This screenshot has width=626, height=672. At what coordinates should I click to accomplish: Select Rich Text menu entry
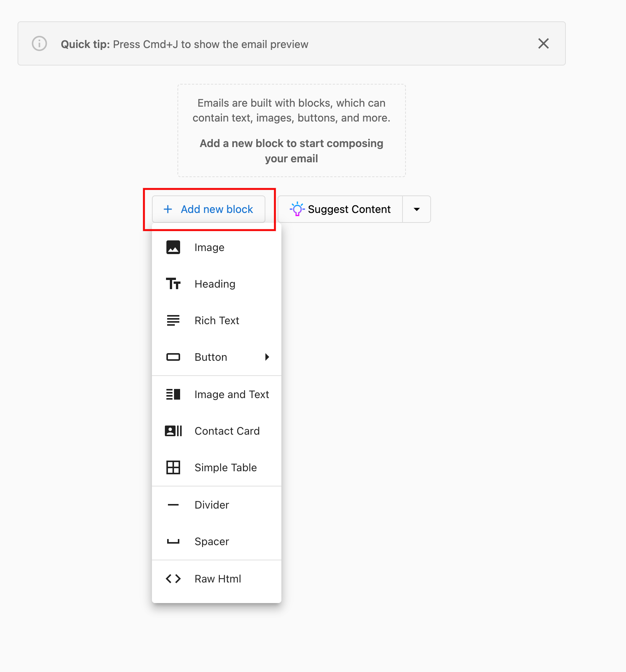pyautogui.click(x=217, y=320)
